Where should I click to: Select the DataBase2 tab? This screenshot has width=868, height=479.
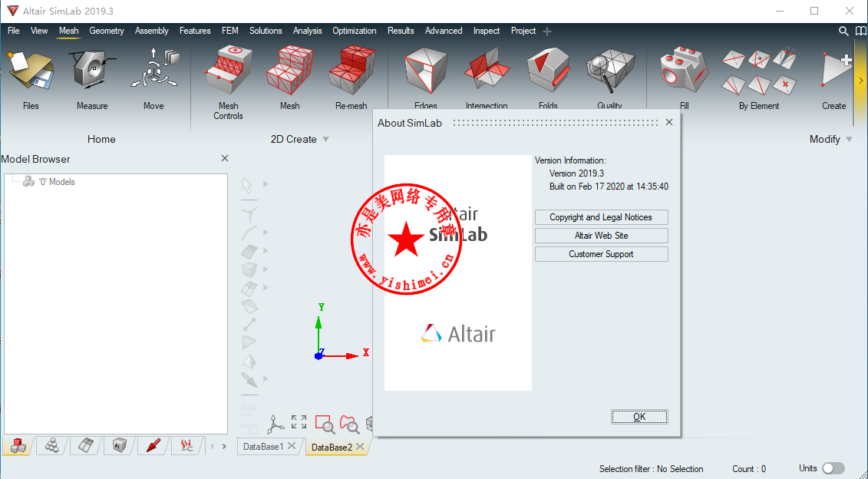coord(332,448)
